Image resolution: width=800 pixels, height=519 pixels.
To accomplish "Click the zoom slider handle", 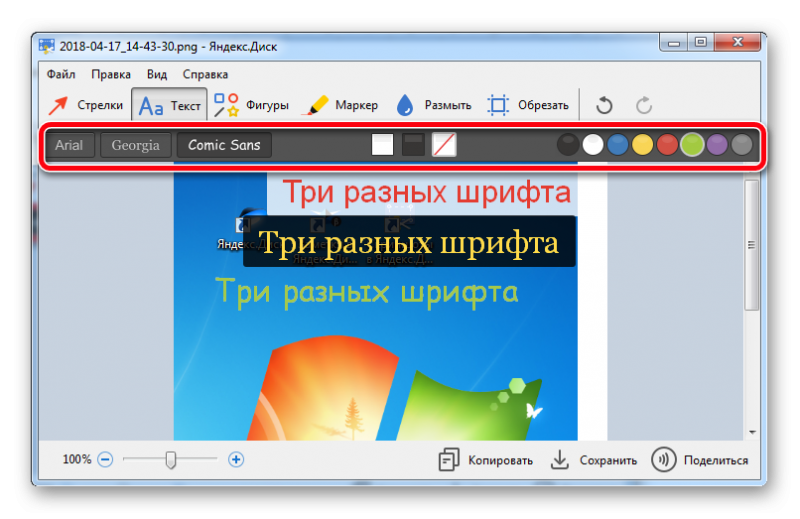I will tap(171, 460).
